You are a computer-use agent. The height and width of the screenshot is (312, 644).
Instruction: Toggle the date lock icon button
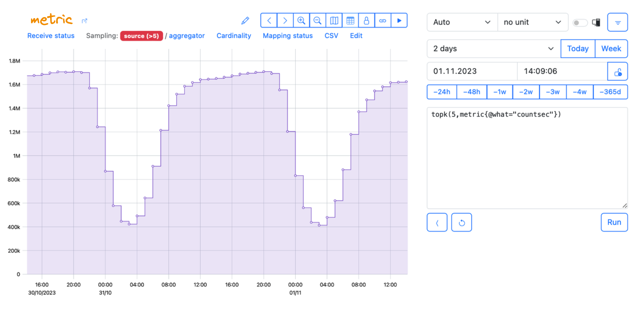pyautogui.click(x=618, y=71)
